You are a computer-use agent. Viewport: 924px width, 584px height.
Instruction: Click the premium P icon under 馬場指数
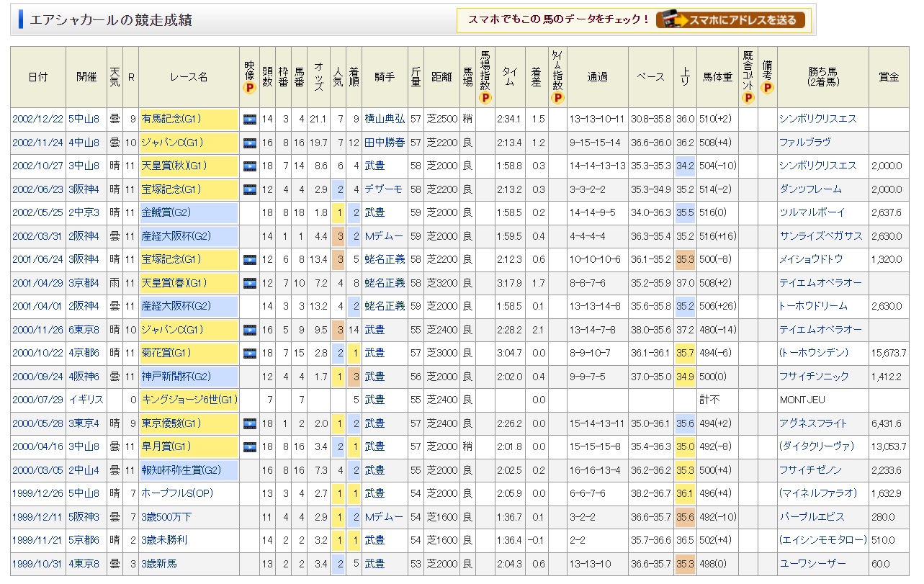(485, 97)
